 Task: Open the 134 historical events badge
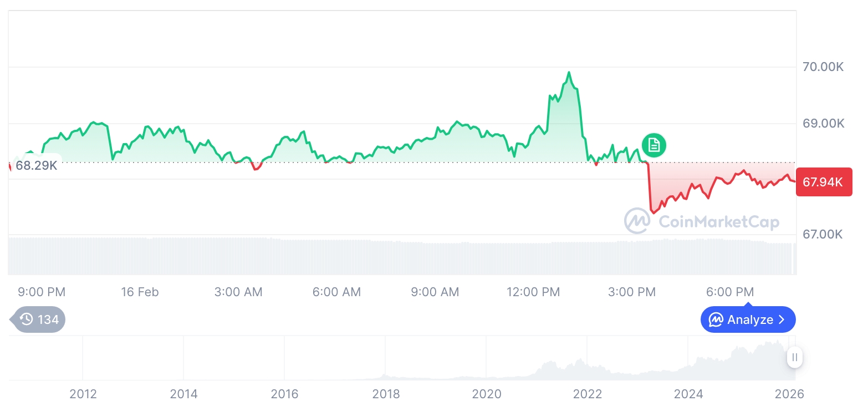[x=39, y=319]
